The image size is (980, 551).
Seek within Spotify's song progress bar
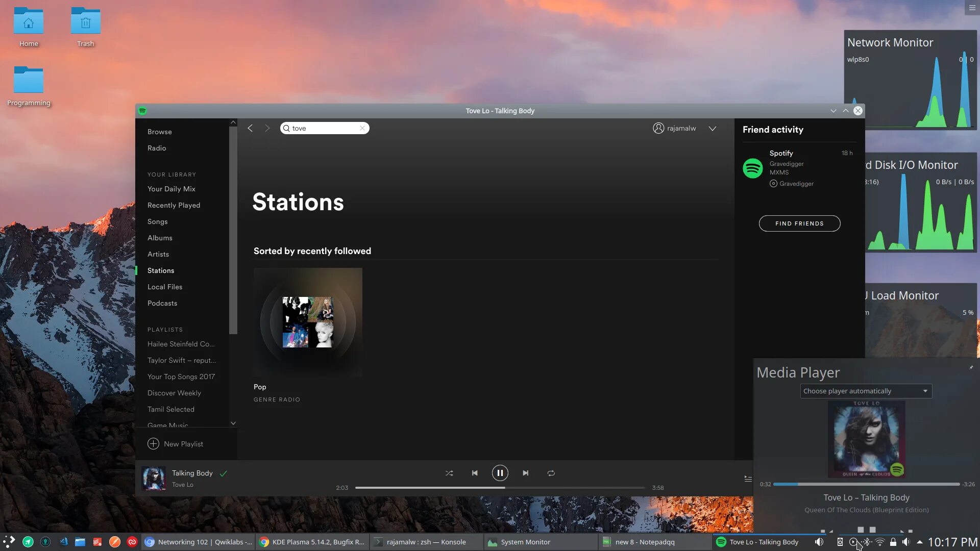[x=500, y=488]
